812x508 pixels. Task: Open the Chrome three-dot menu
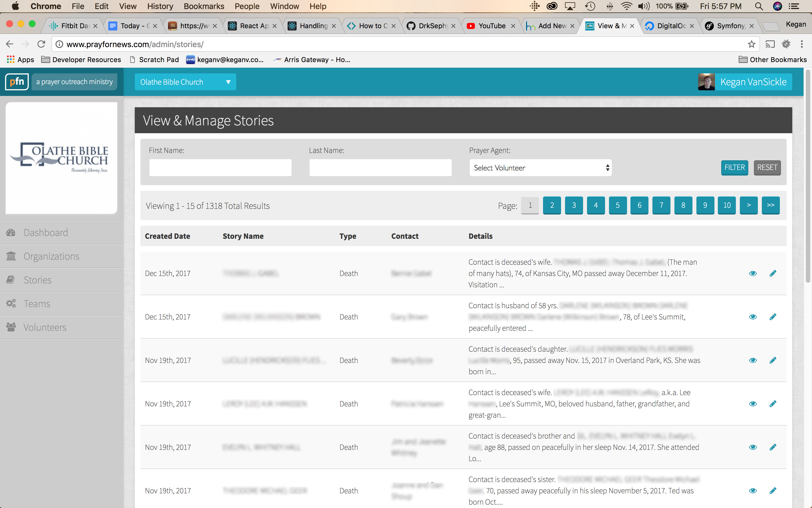[x=802, y=44]
